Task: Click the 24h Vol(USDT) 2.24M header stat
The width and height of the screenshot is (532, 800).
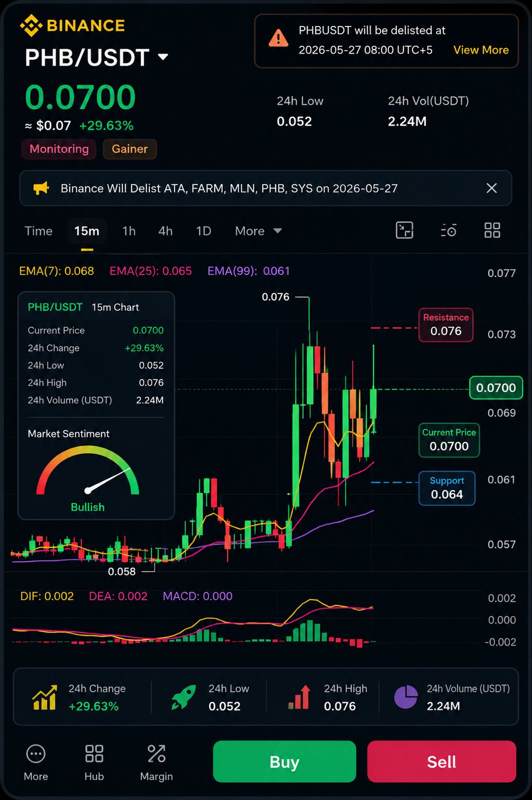Action: tap(429, 111)
